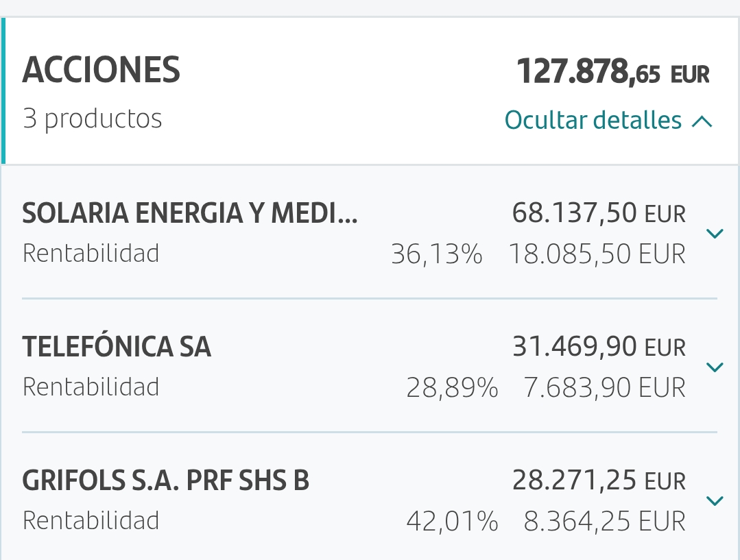Expand Grifols S.A. PRF SHS B chevron
The width and height of the screenshot is (740, 560).
[x=715, y=500]
